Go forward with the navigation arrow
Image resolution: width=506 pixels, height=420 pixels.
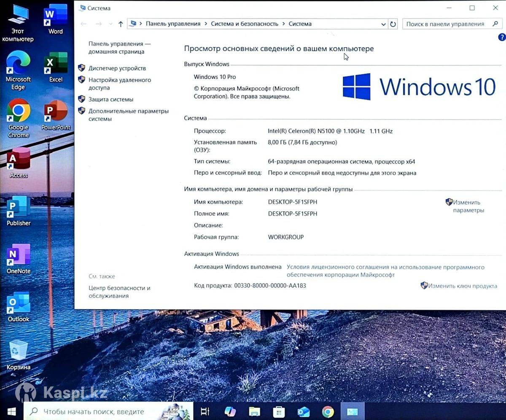coord(99,24)
